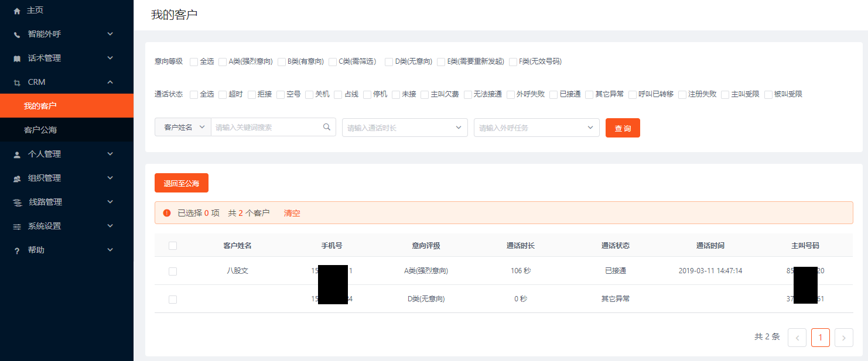Select the row checkbox for 八股文

click(173, 271)
